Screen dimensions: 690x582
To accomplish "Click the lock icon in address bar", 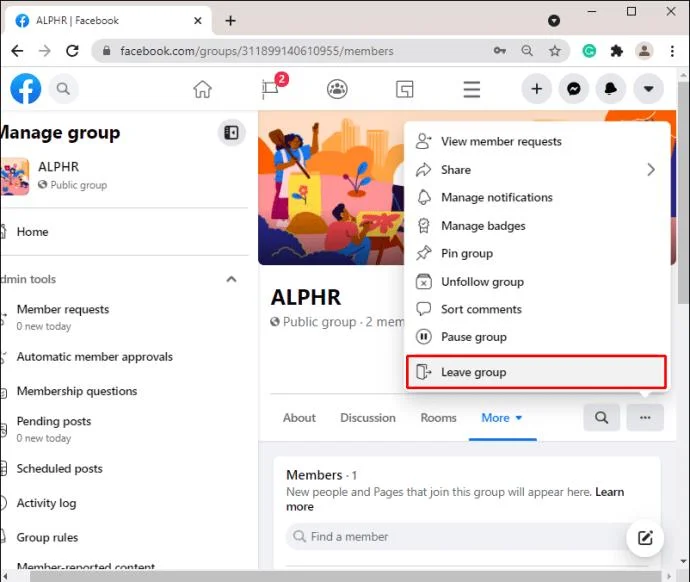I will pyautogui.click(x=106, y=51).
